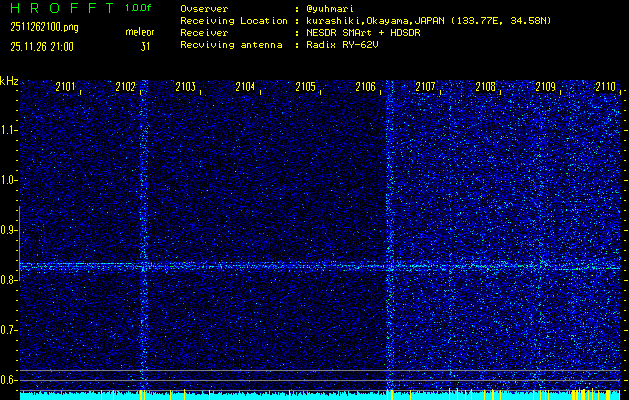Click the antenna value Radix RY-62V

pyautogui.click(x=342, y=45)
